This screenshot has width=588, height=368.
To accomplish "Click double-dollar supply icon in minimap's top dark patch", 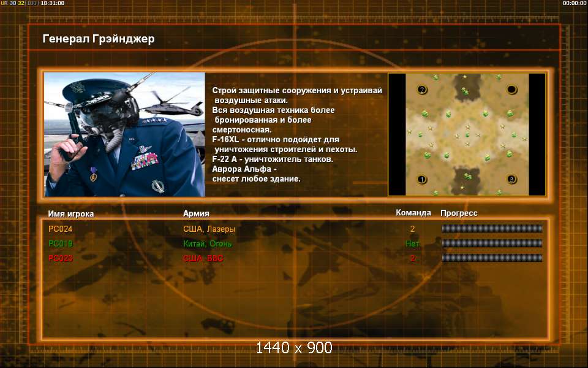I will point(466,91).
